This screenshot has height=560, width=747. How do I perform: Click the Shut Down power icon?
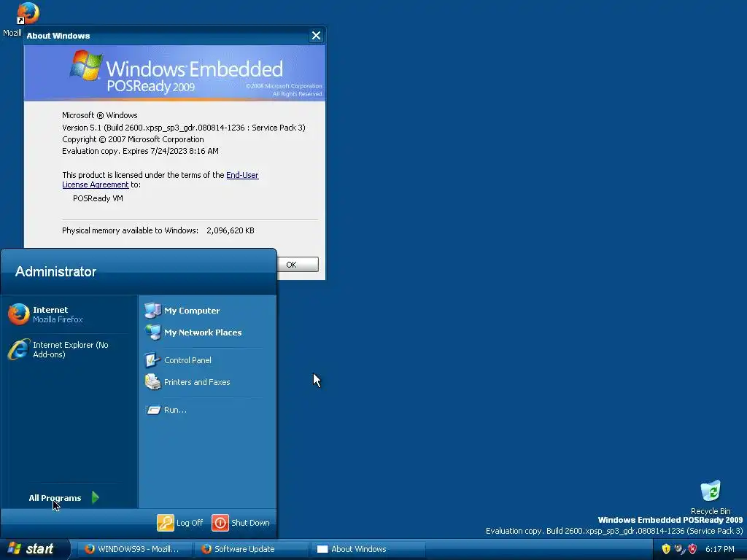tap(220, 522)
